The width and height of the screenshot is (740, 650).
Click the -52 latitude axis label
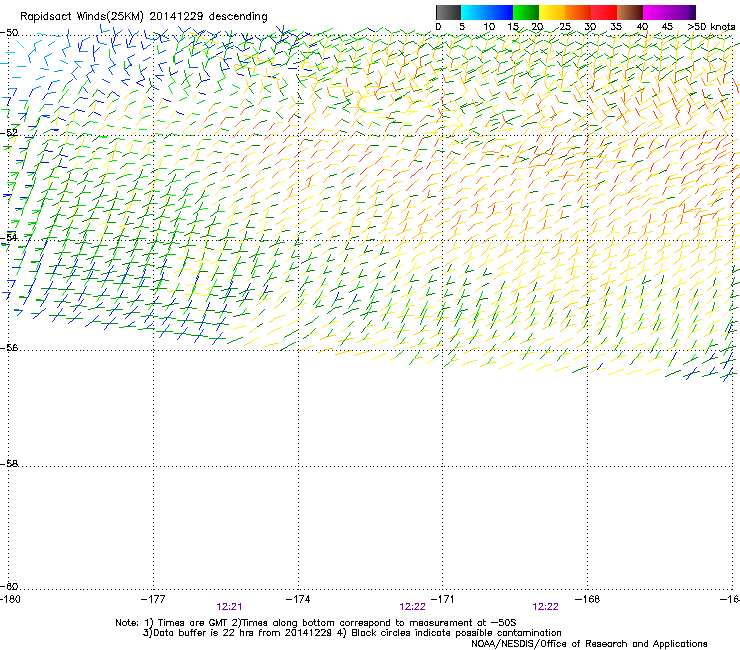(9, 133)
